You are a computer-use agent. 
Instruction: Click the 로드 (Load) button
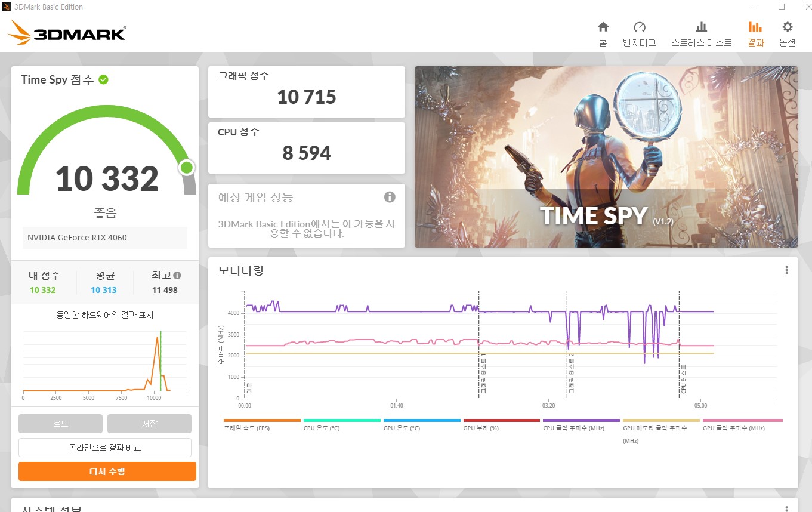coord(61,424)
